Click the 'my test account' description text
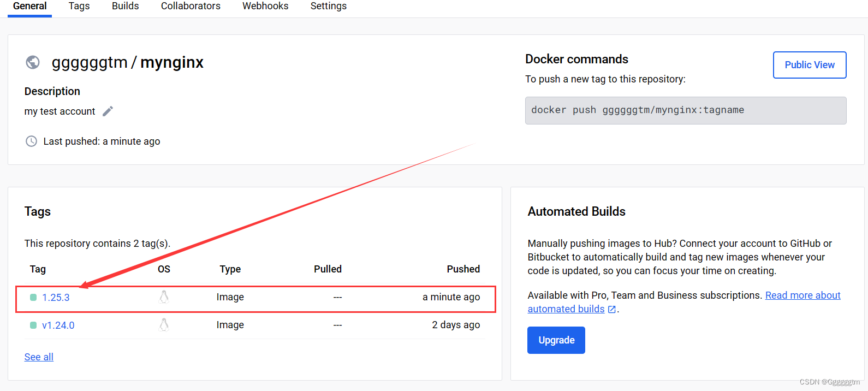 60,111
